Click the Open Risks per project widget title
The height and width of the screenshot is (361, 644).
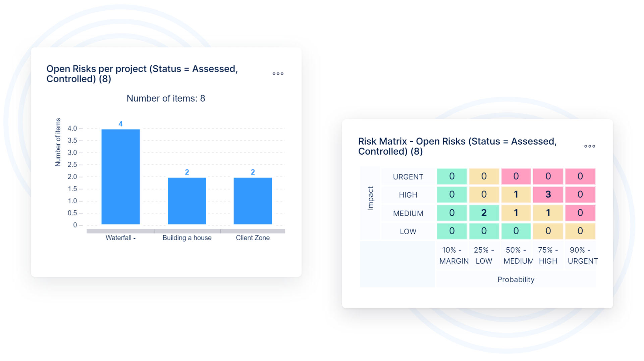pos(142,74)
